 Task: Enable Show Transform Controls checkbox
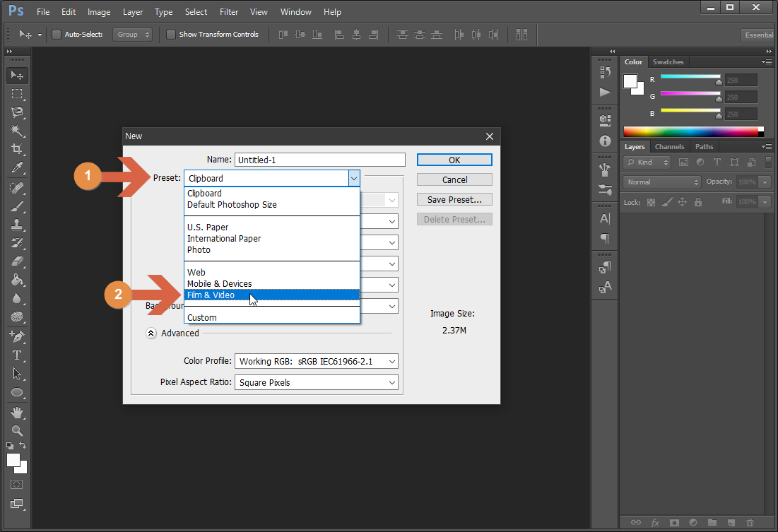click(171, 34)
